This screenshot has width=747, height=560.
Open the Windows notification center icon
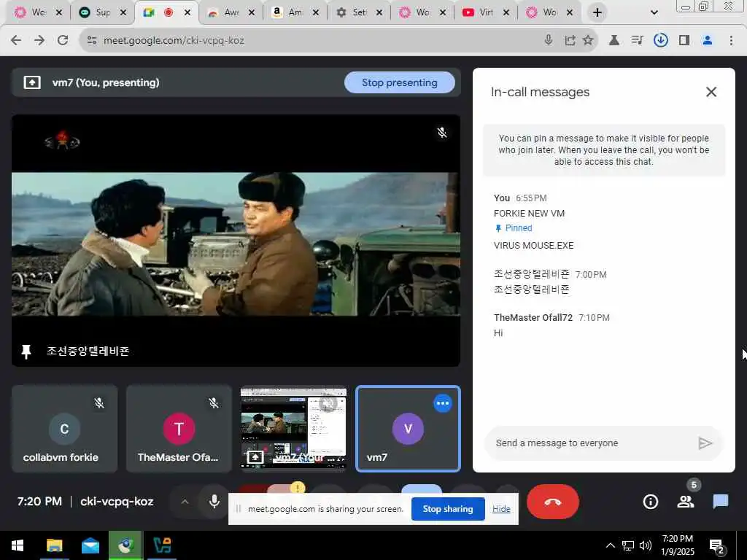click(716, 547)
